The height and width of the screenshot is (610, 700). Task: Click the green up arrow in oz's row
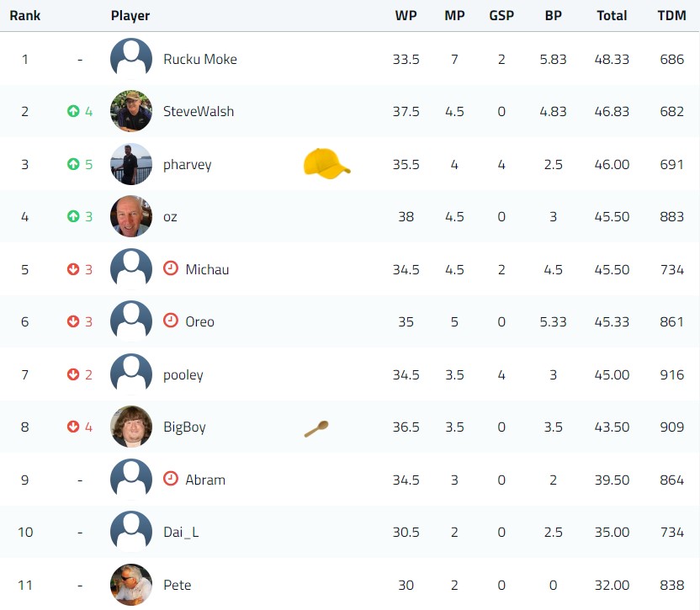coord(73,216)
